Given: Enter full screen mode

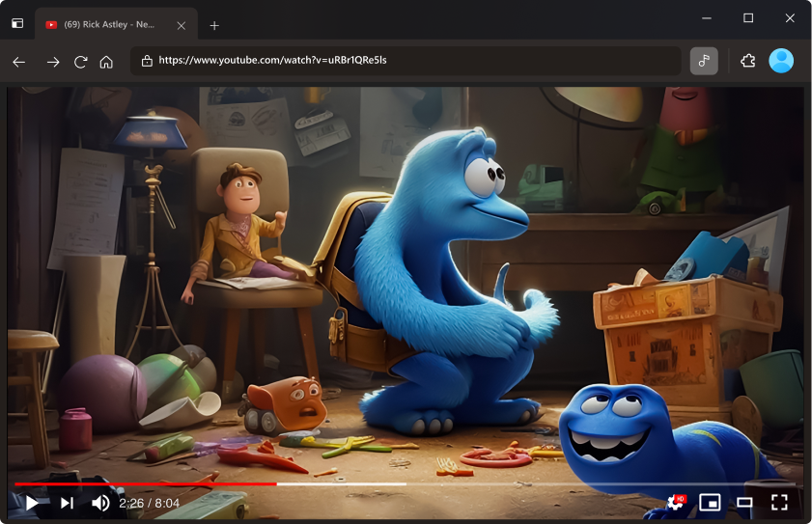Looking at the screenshot, I should 779,503.
